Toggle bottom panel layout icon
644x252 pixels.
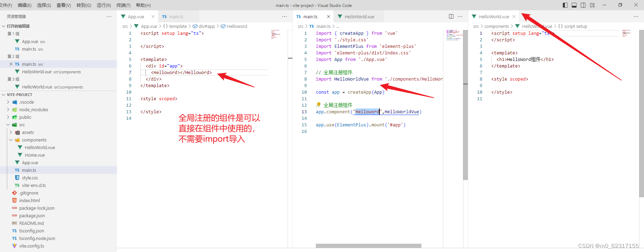click(x=574, y=5)
